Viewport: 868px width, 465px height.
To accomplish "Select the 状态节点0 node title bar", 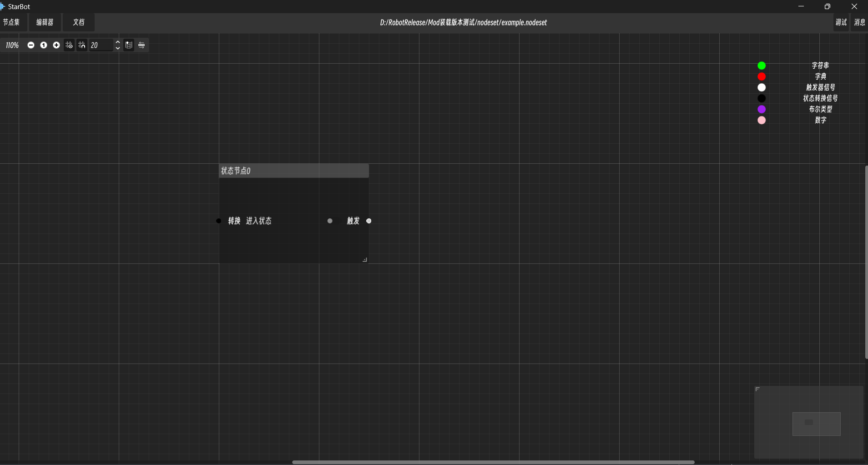I will click(x=294, y=171).
